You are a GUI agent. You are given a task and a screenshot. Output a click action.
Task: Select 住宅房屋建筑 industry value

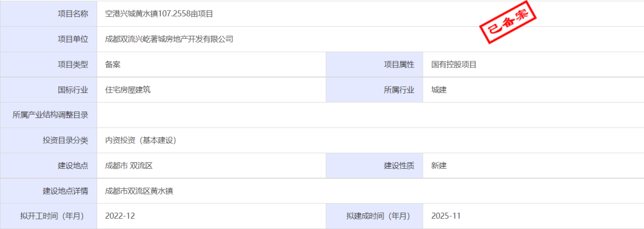pos(128,90)
